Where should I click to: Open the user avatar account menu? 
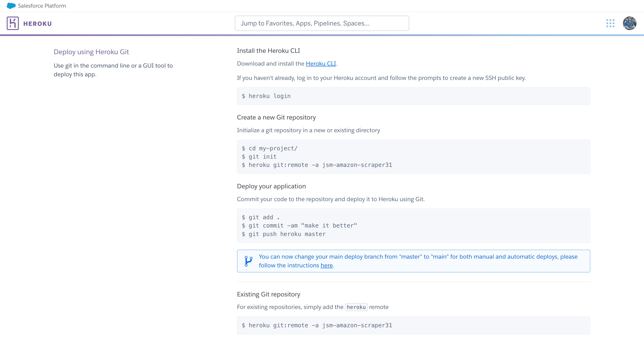629,23
